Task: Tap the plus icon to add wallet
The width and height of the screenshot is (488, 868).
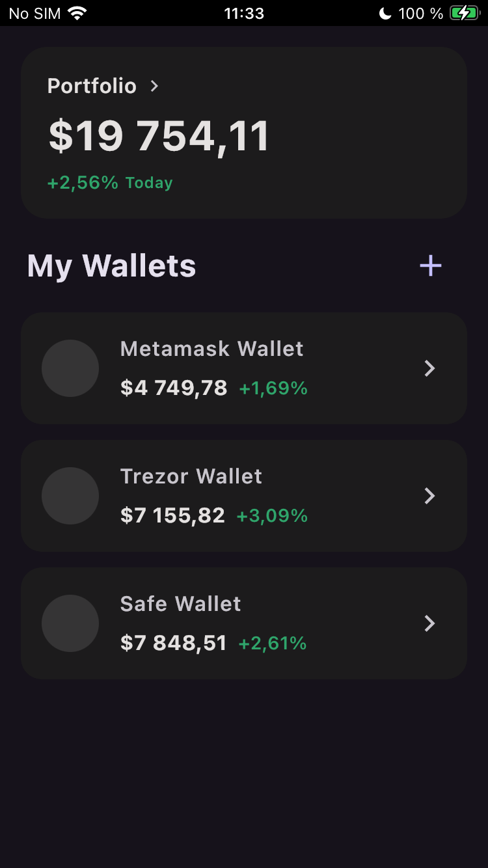Action: click(431, 265)
